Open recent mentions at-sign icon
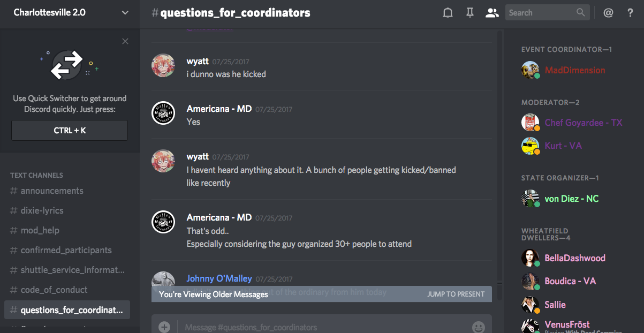Screen dimensions: 644x333 point(608,13)
